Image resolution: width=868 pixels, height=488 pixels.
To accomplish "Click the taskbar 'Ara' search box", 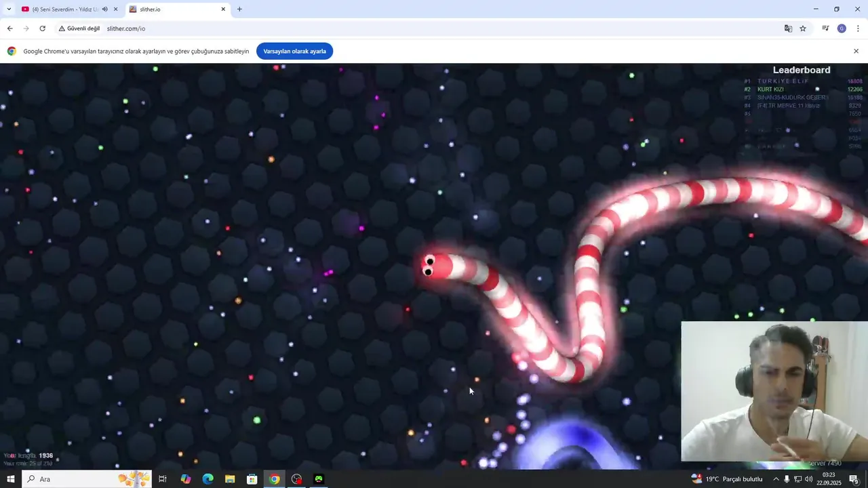I will (87, 479).
